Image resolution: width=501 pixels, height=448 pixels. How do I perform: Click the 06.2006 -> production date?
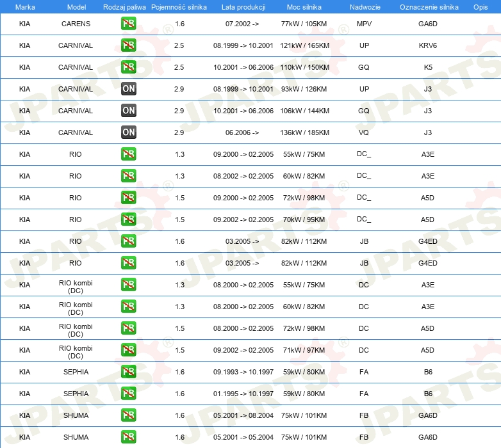[x=242, y=132]
